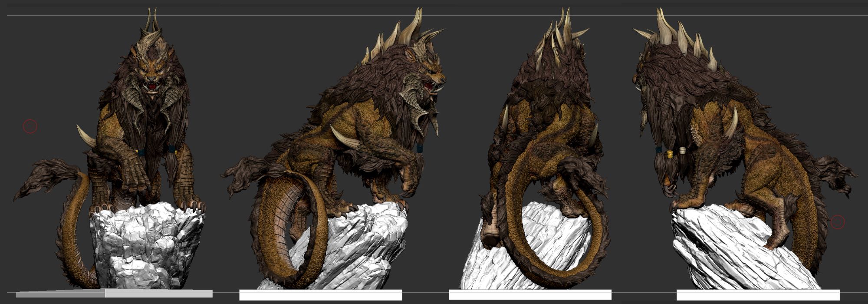Screen dimensions: 868x304
Task: Click white braid band on left-facing creature
Action: (683, 151)
